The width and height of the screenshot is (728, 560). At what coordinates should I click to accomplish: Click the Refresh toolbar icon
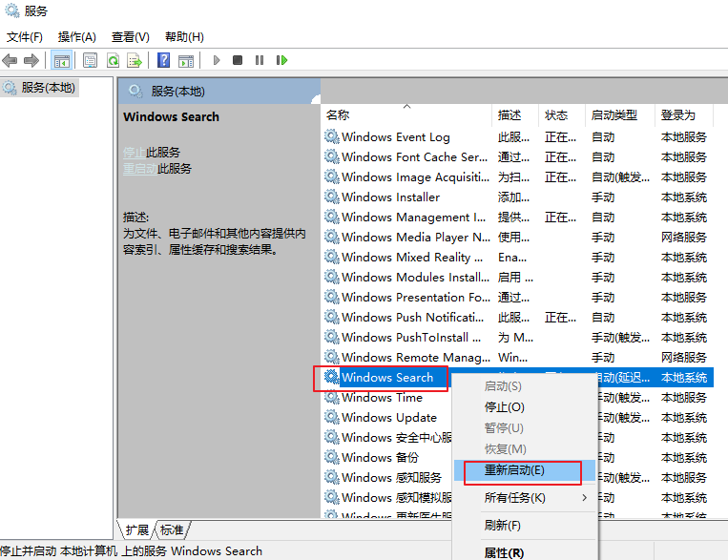pos(113,60)
